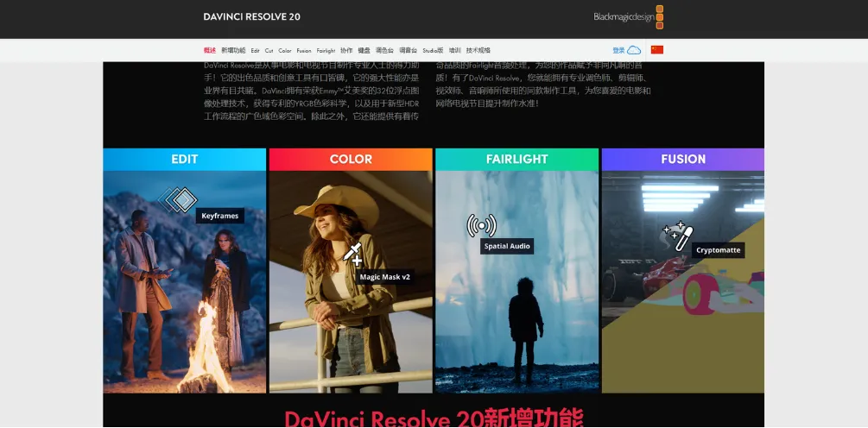Click the DaVinci Resolve 20新增功能 heading
This screenshot has height=428, width=868.
(434, 418)
